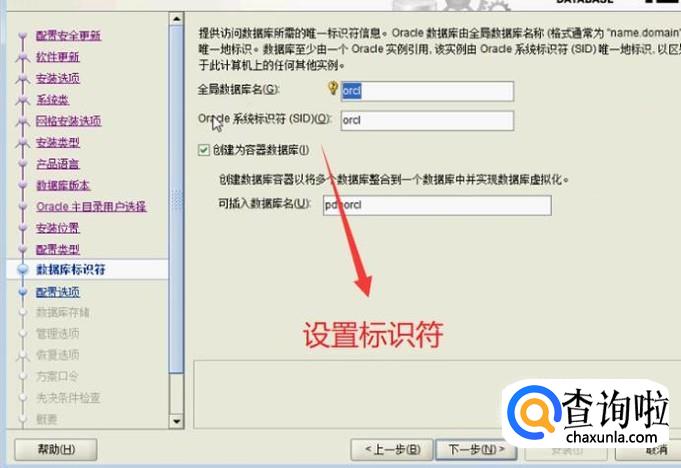Click the step marker icon for 数据库标识符
681x468 pixels.
tap(23, 270)
